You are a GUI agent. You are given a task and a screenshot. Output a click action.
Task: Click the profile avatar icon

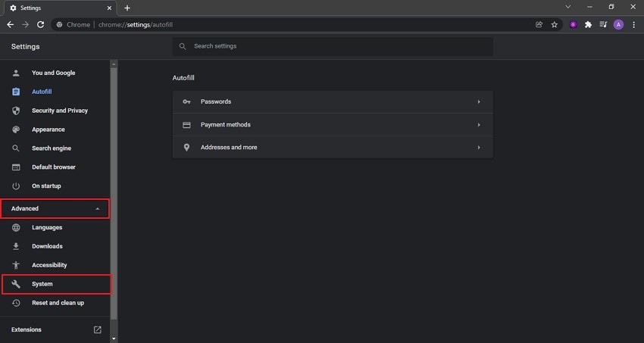(x=618, y=24)
